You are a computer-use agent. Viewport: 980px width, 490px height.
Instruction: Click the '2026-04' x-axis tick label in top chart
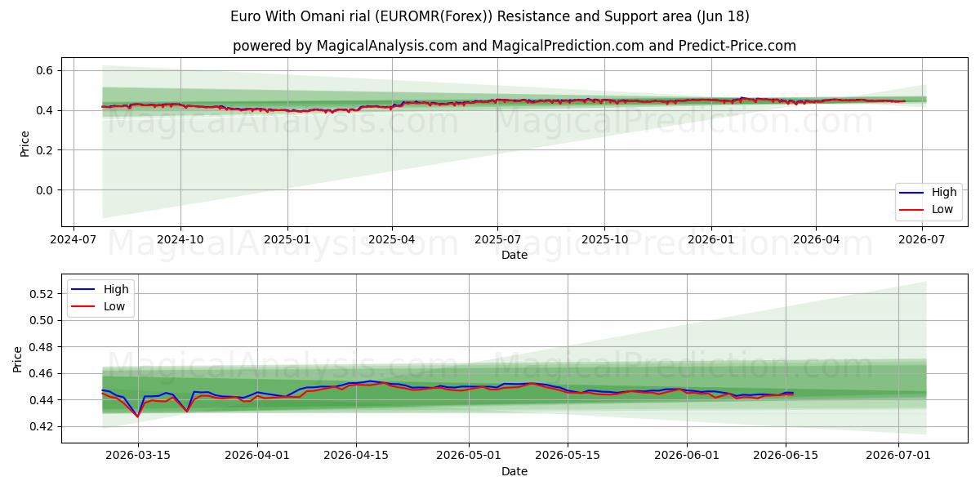pyautogui.click(x=815, y=240)
